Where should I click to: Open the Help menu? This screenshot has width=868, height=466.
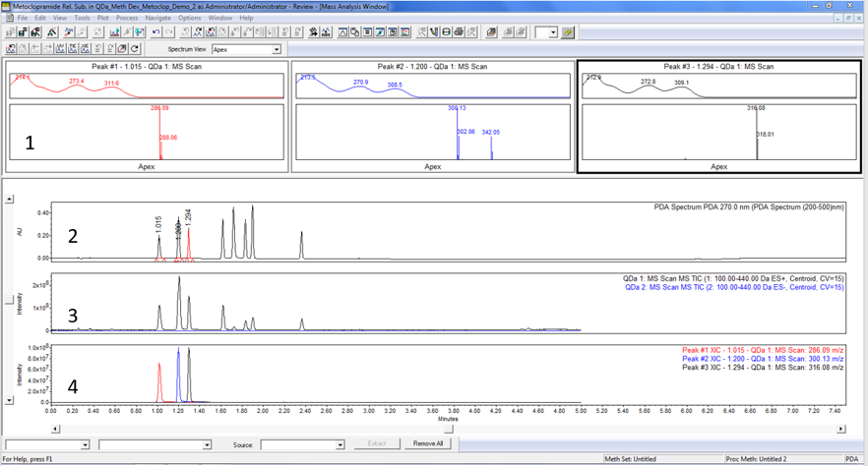pos(246,18)
